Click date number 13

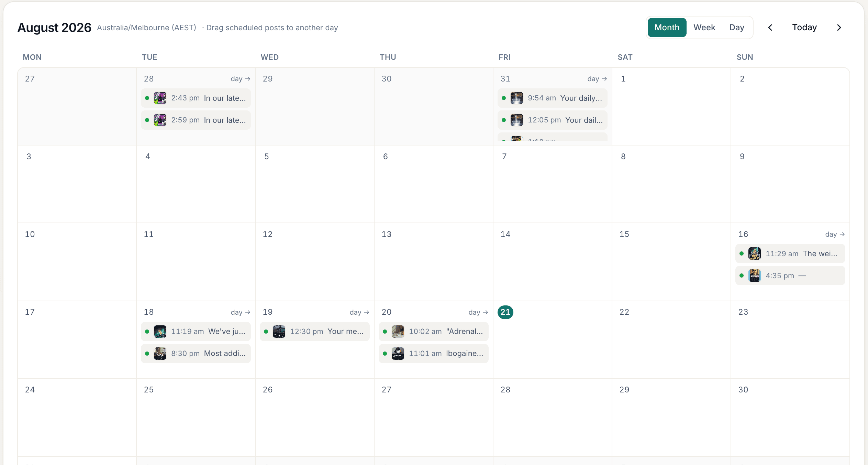pyautogui.click(x=387, y=234)
